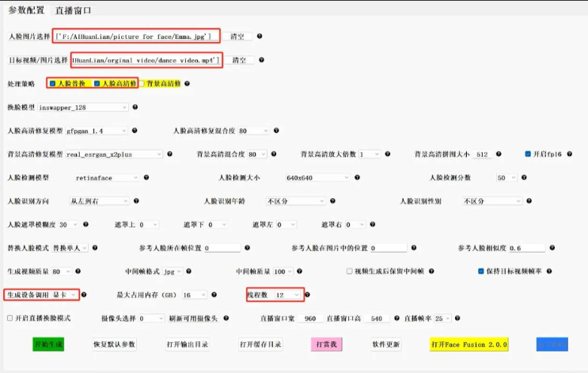Click the 刷新可用摄像头 button
Viewport: 588px width, 373px height.
coord(193,318)
